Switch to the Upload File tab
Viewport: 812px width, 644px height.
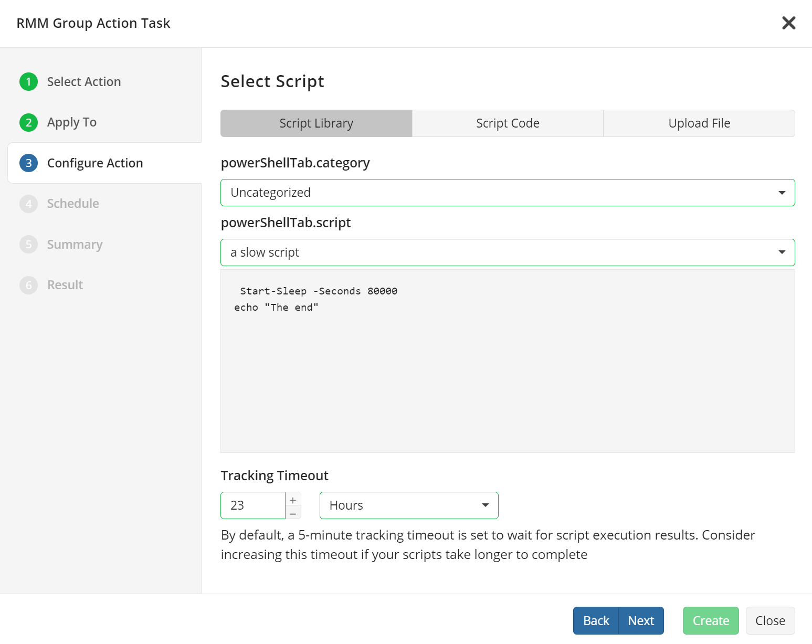point(699,123)
